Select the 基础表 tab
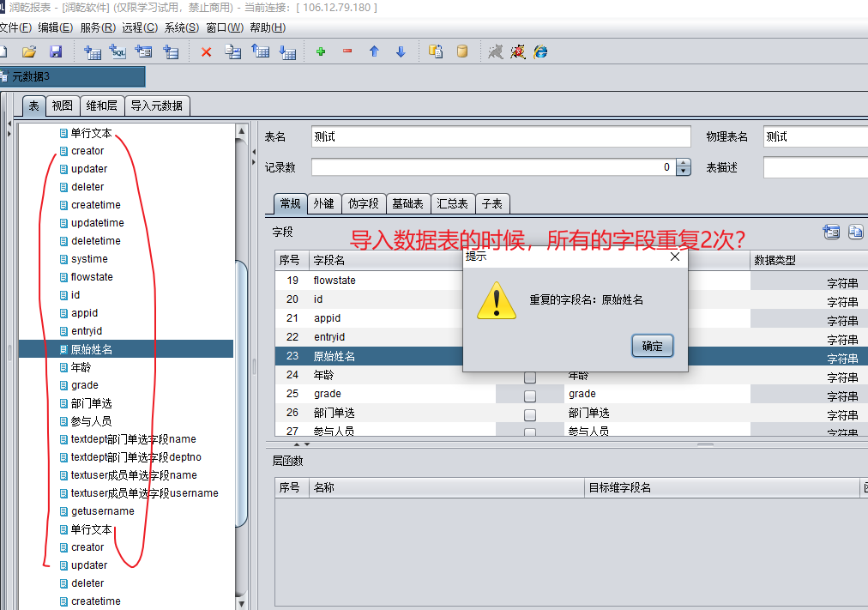Viewport: 868px width, 610px height. (407, 203)
